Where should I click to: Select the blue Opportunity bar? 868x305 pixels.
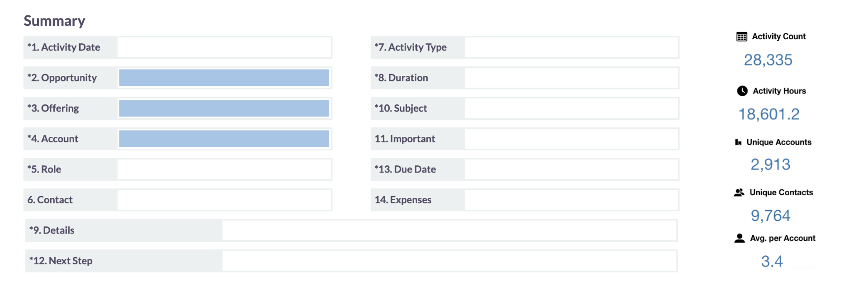(224, 78)
